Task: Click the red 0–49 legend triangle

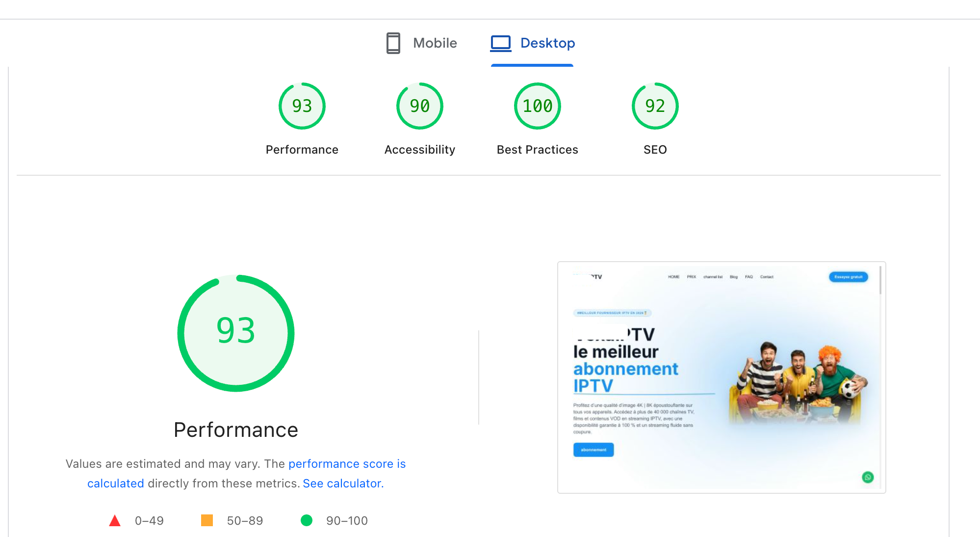Action: point(115,520)
